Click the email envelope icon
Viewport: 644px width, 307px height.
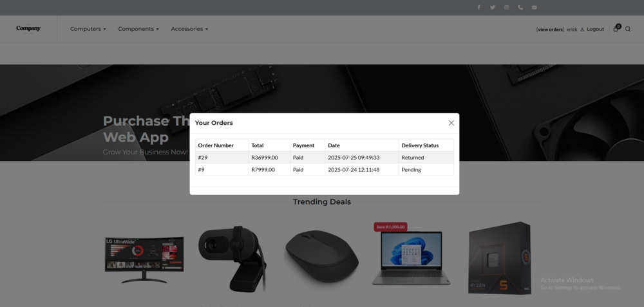pyautogui.click(x=534, y=8)
